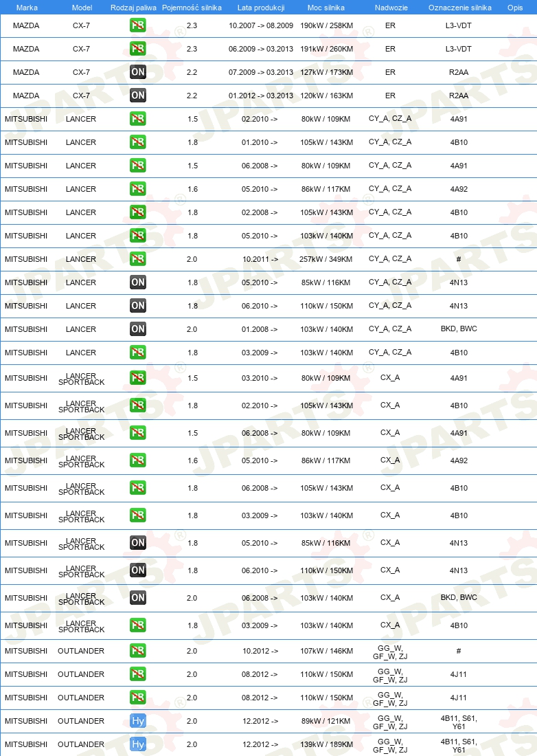Viewport: 537px width, 756px height.
Task: Click diesel ON icon in Lancer 110kW row
Action: pyautogui.click(x=138, y=306)
